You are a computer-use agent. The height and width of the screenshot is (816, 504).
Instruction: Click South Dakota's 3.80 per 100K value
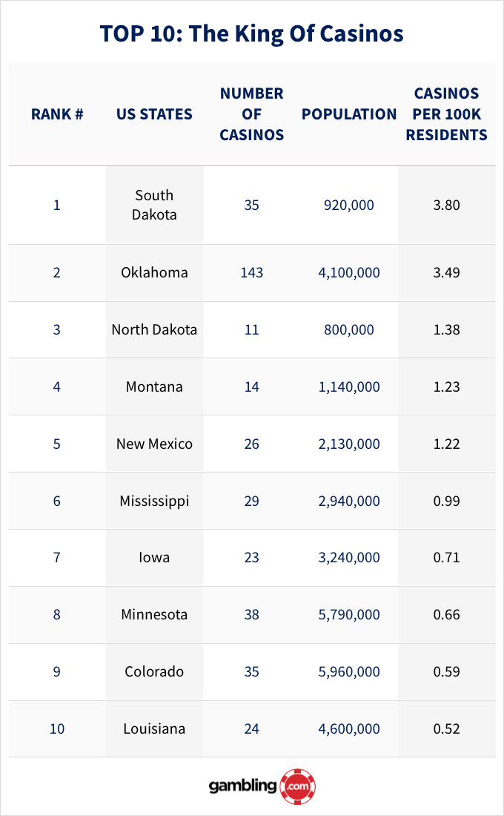tap(446, 205)
